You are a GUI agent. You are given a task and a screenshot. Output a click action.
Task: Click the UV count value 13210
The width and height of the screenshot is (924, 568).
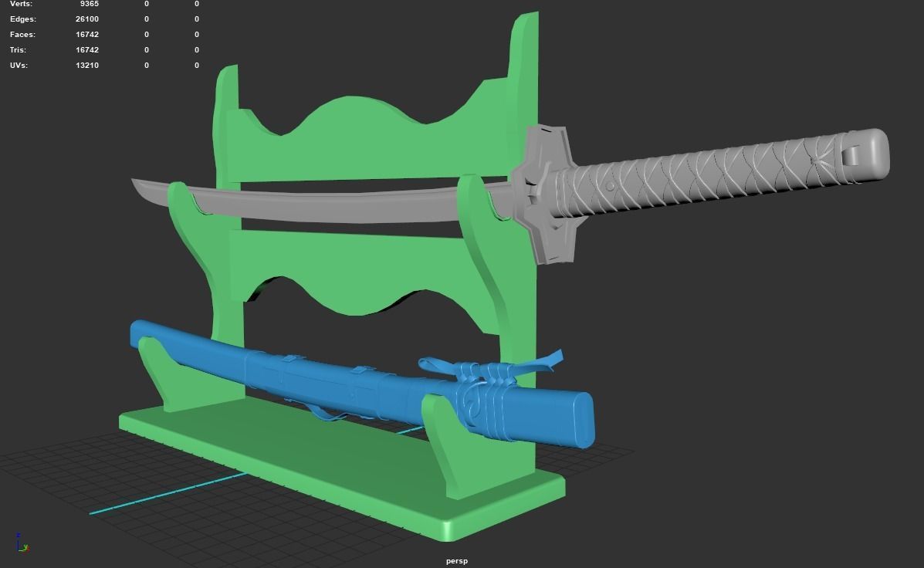click(87, 65)
